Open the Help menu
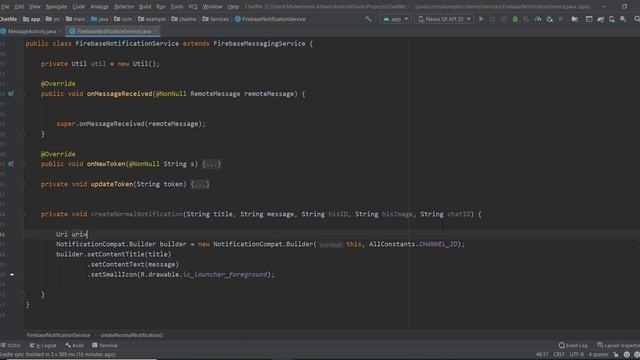Screen dimensions: 640x360 tap(233, 7)
